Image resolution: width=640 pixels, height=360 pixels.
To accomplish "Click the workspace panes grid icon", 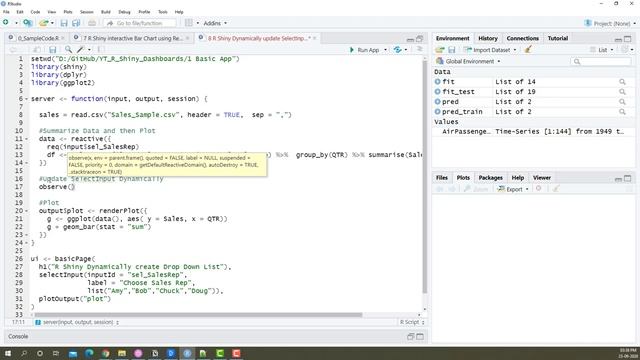I will [189, 23].
